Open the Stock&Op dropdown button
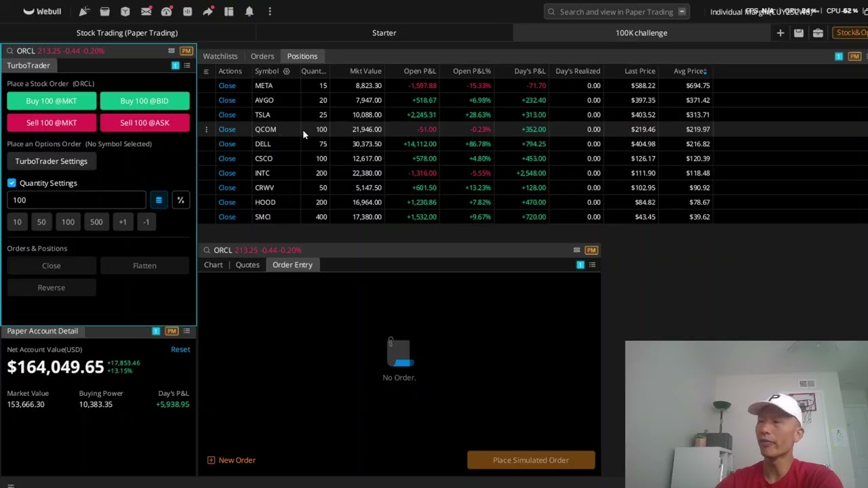Screen dimensions: 868x488 pyautogui.click(x=851, y=33)
